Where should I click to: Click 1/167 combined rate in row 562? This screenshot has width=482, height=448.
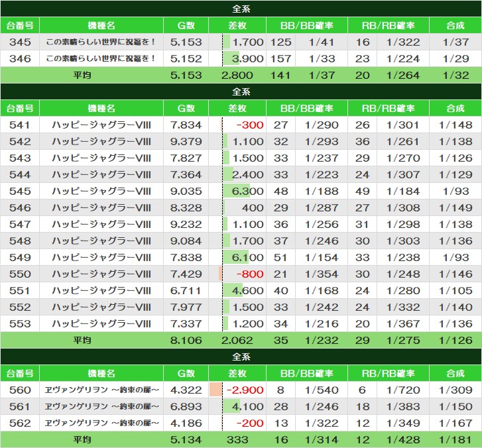[455, 423]
